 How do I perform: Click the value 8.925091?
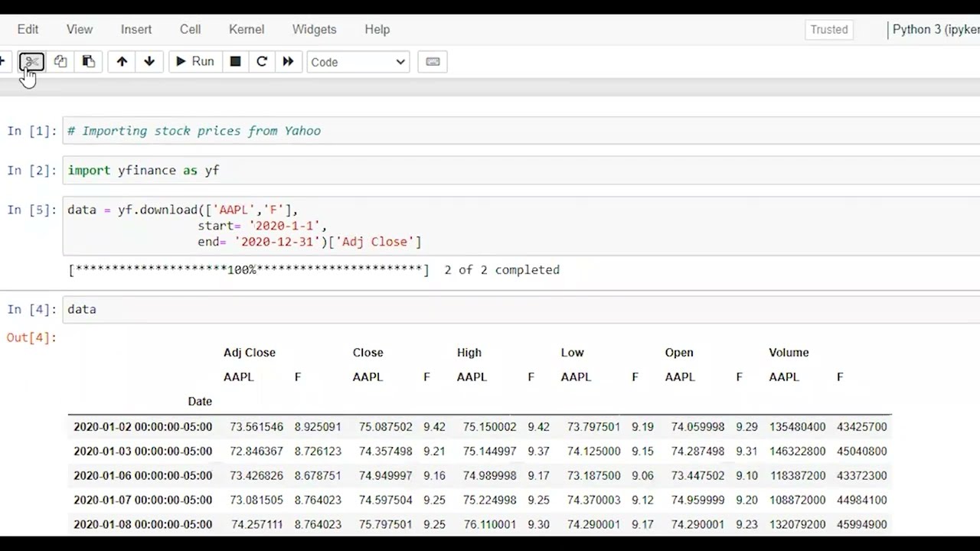[318, 426]
